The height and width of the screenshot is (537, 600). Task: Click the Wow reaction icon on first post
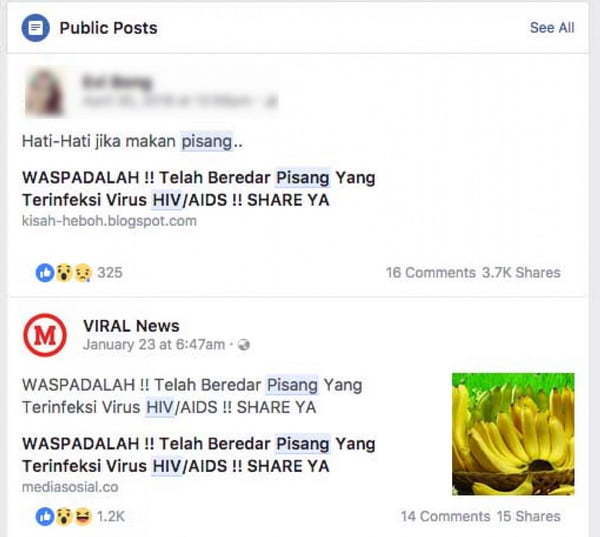(x=64, y=273)
